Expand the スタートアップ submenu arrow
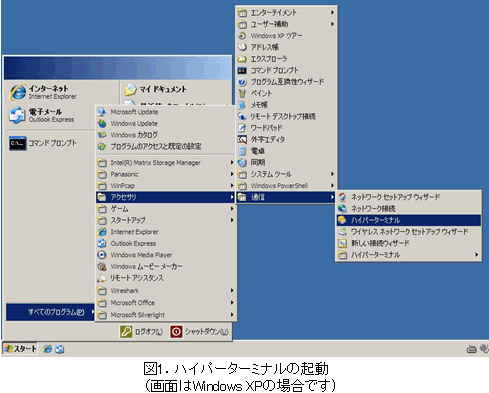This screenshot has height=393, width=489. pyautogui.click(x=232, y=220)
